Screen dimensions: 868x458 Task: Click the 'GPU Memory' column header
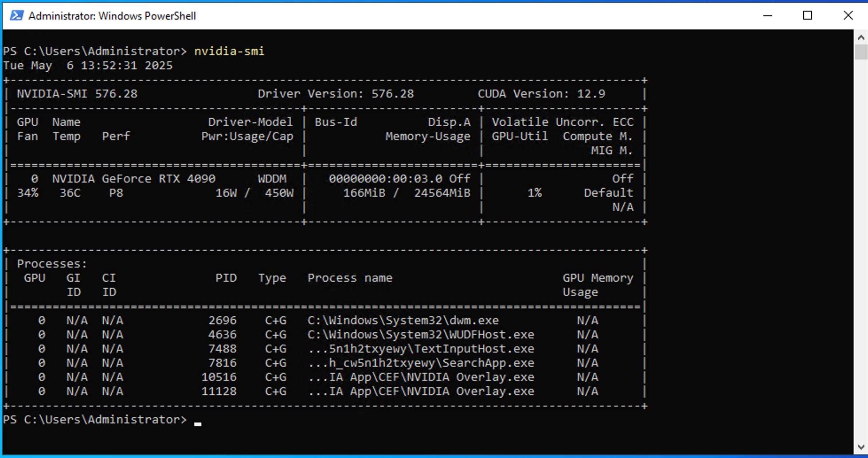point(598,278)
